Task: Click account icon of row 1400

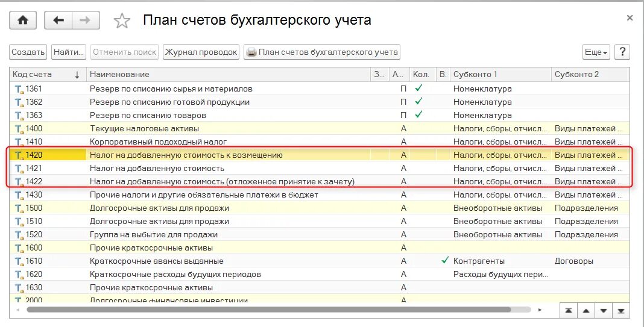Action: (x=19, y=129)
